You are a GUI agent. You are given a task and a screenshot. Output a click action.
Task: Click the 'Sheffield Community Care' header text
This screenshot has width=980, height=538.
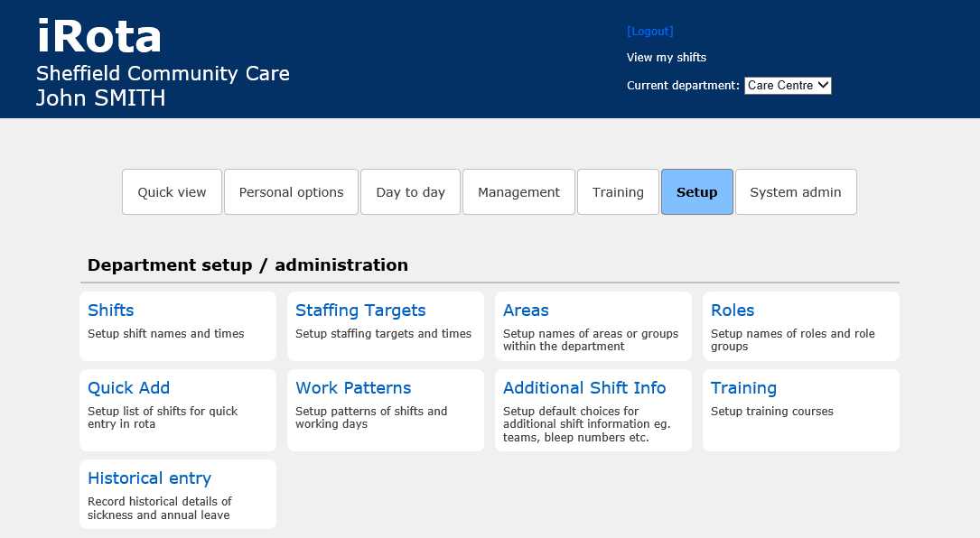point(163,74)
